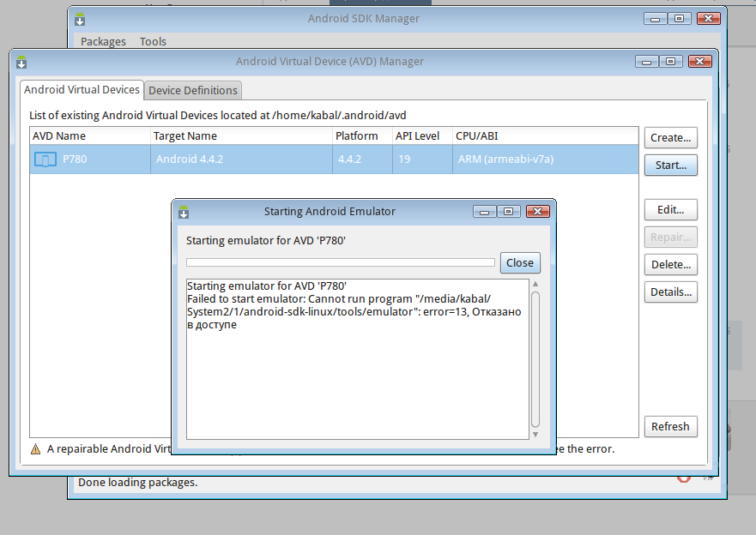Viewport: 756px width, 535px height.
Task: Click the 'Starting emulator for AVD' label above progress bar
Action: (x=266, y=240)
